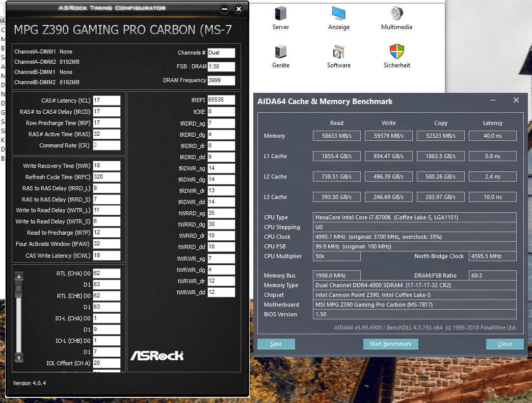The width and height of the screenshot is (532, 403).
Task: Close AIDA64 Benchmark window with X
Action: (516, 100)
